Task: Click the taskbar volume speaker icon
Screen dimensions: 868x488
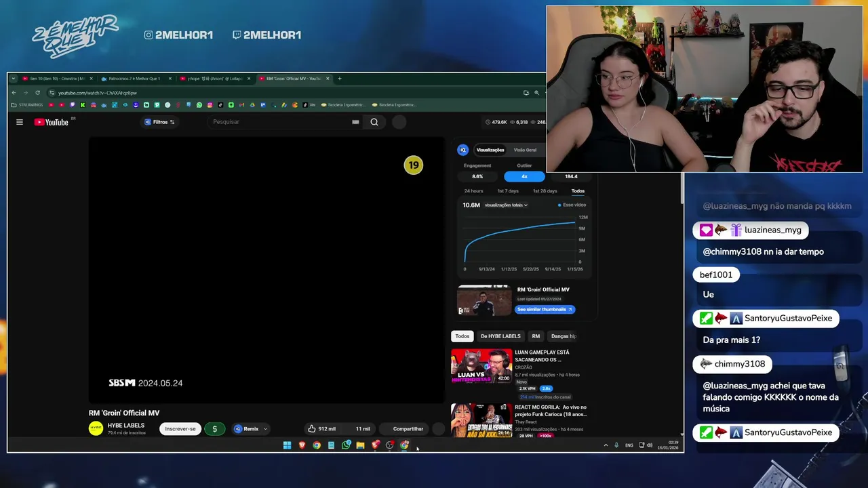Action: point(650,445)
